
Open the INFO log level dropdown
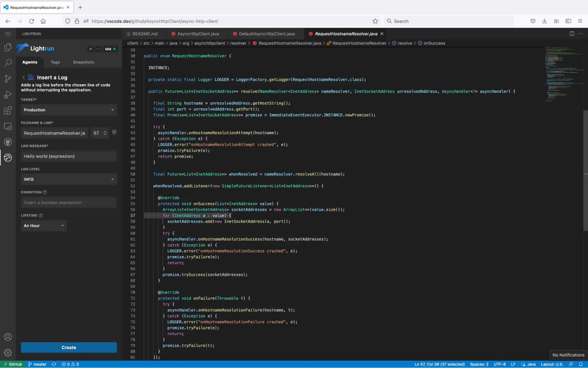click(x=69, y=179)
